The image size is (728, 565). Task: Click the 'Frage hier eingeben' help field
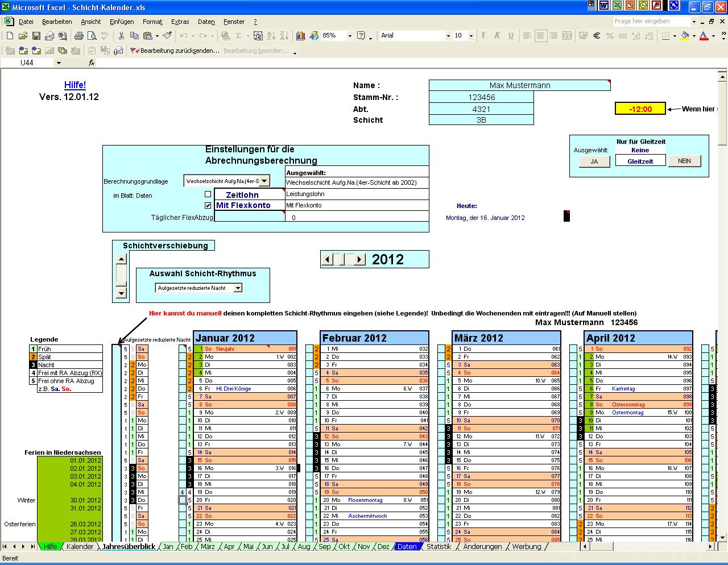(x=652, y=21)
